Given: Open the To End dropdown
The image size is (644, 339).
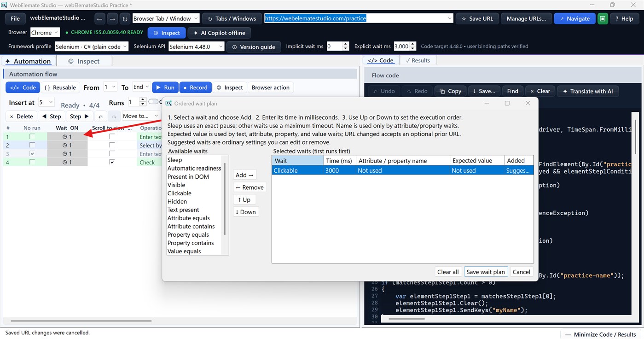Looking at the screenshot, I should (x=141, y=87).
